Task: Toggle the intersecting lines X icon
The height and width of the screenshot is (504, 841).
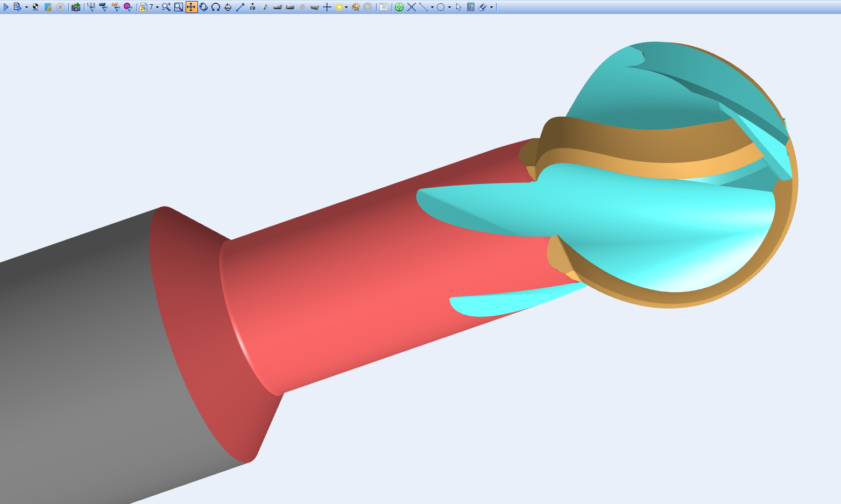Action: click(411, 7)
